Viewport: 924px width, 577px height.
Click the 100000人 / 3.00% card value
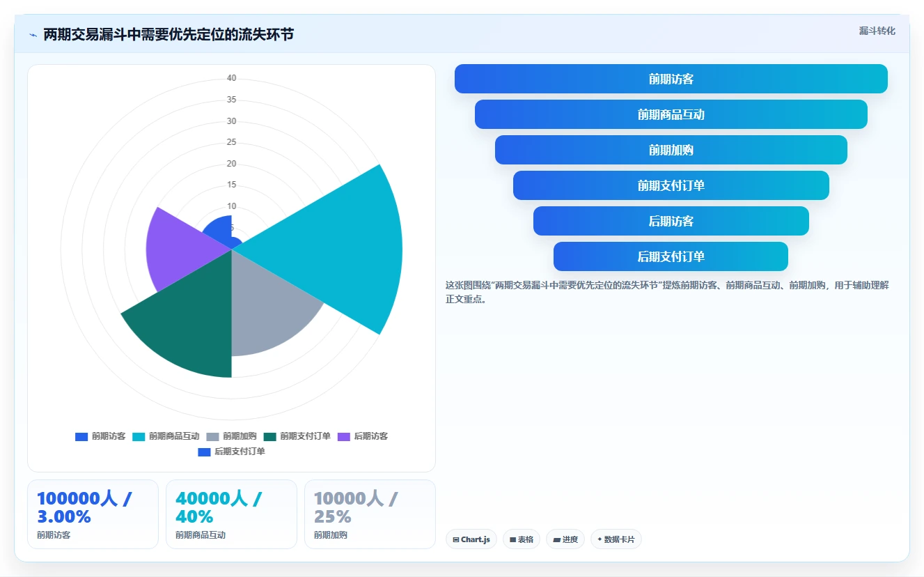coord(84,507)
